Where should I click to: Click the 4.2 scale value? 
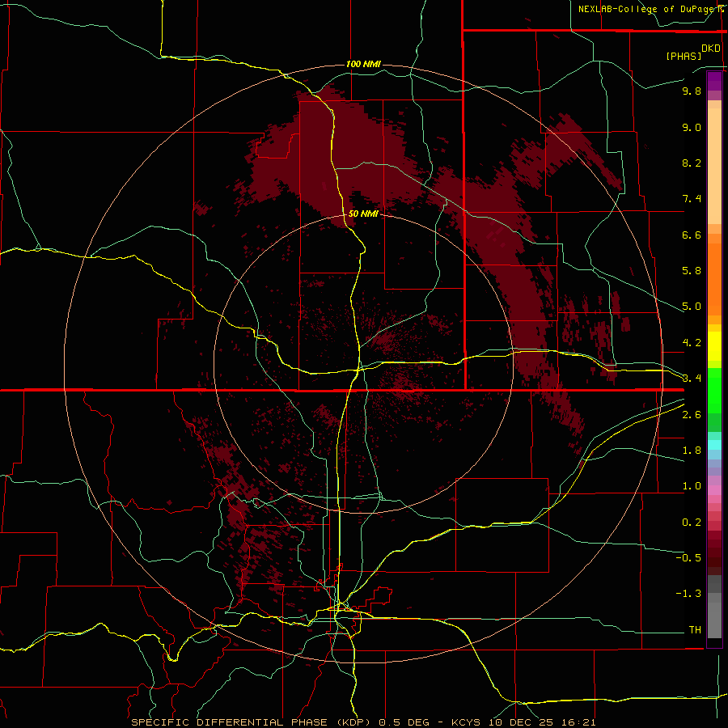692,343
